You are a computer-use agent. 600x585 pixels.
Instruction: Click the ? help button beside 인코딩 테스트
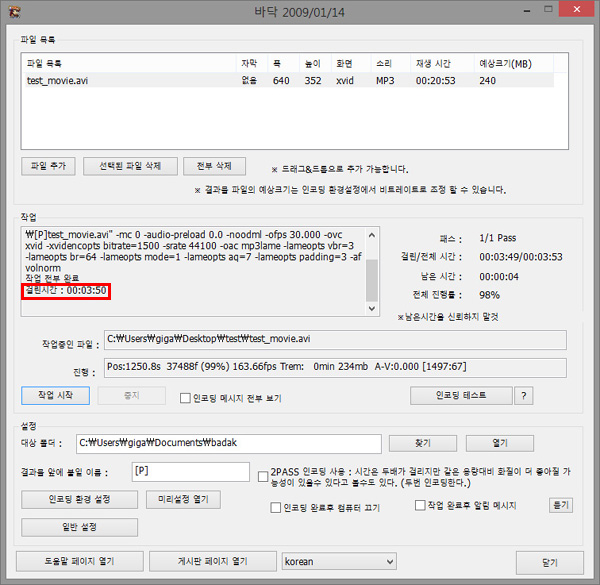click(x=522, y=395)
